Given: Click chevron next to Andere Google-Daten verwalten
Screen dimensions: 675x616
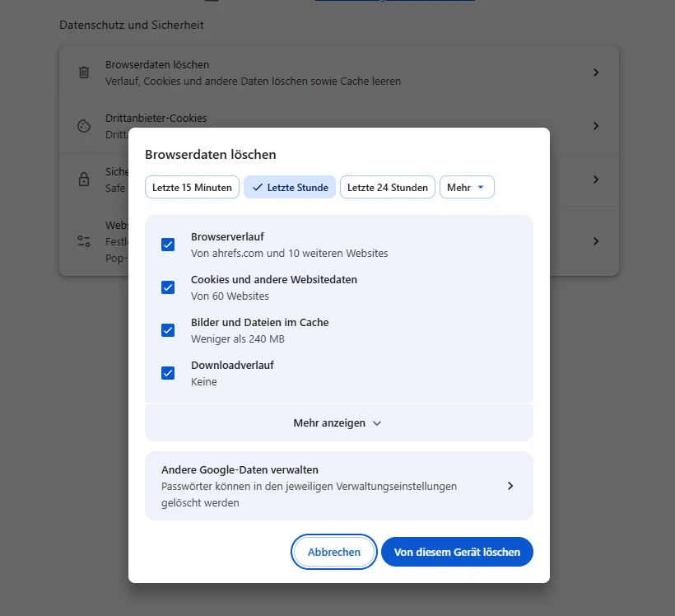Looking at the screenshot, I should point(510,486).
